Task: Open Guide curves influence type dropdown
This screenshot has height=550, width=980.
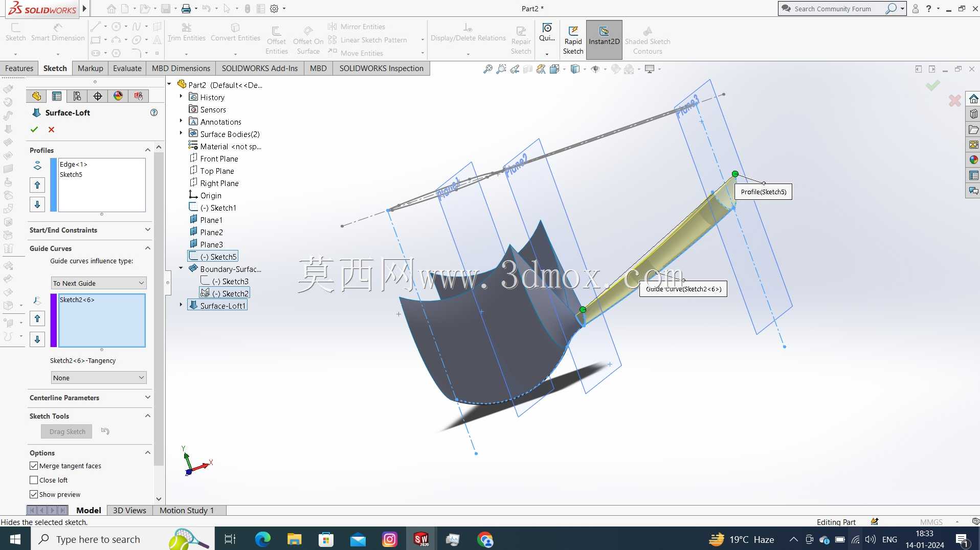Action: click(x=99, y=283)
